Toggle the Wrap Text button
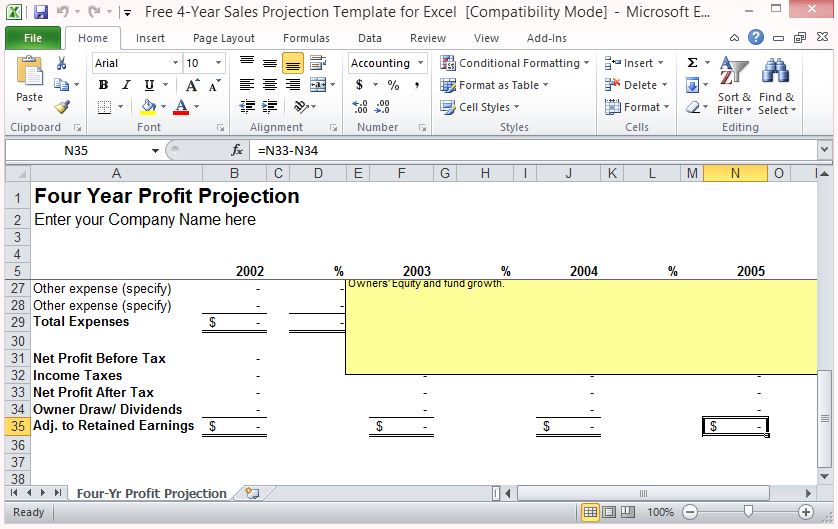The height and width of the screenshot is (529, 838). point(318,63)
